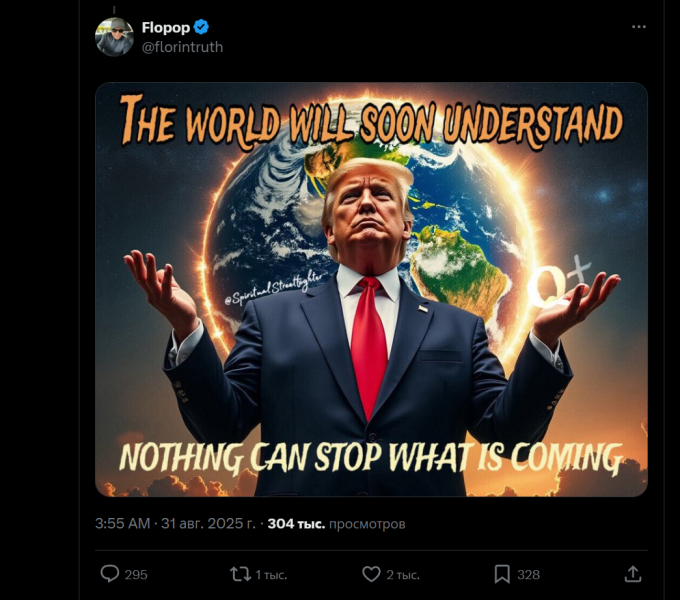680x600 pixels.
Task: Click the 31 авг. 2025 date text
Action: (x=209, y=524)
